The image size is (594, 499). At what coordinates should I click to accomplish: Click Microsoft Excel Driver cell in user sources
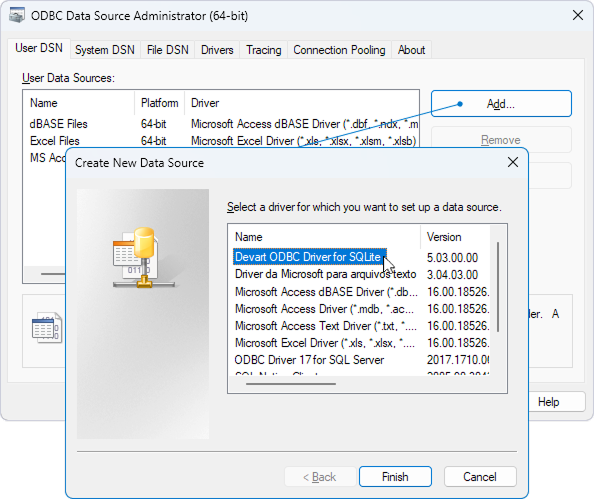[303, 141]
